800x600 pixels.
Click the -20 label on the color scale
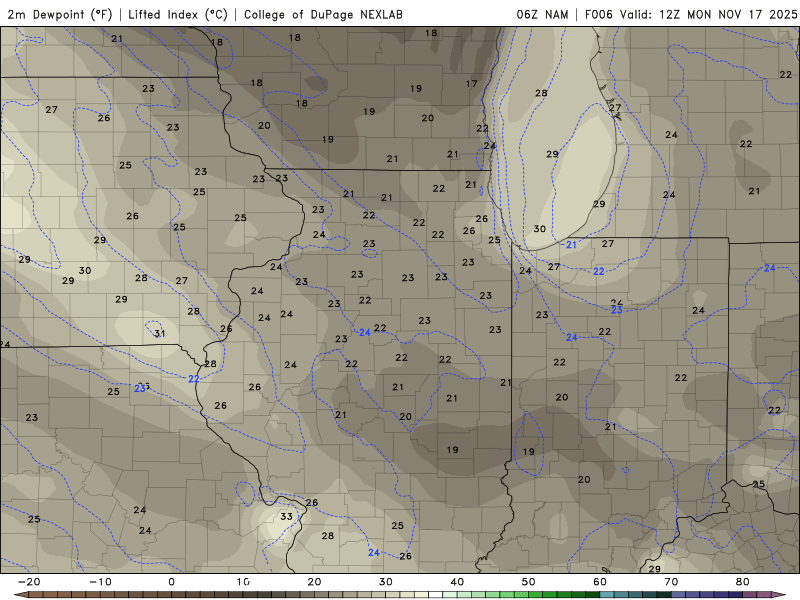click(x=29, y=582)
